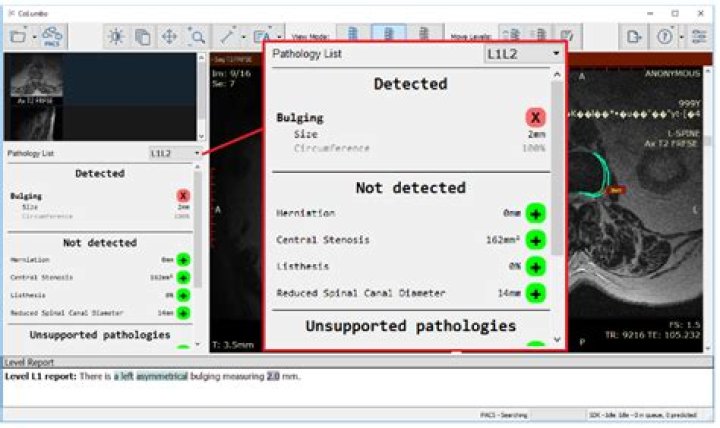Toggle red X next to Bulging in left panel
The height and width of the screenshot is (428, 720).
tap(183, 196)
